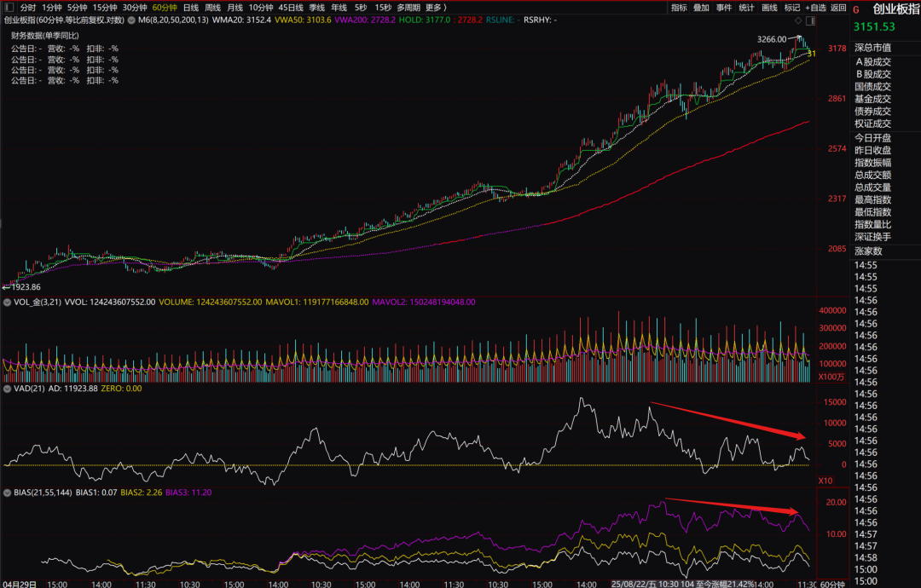Viewport: 921px width, 588px height.
Task: Select the 15分钟 period
Action: click(x=105, y=8)
